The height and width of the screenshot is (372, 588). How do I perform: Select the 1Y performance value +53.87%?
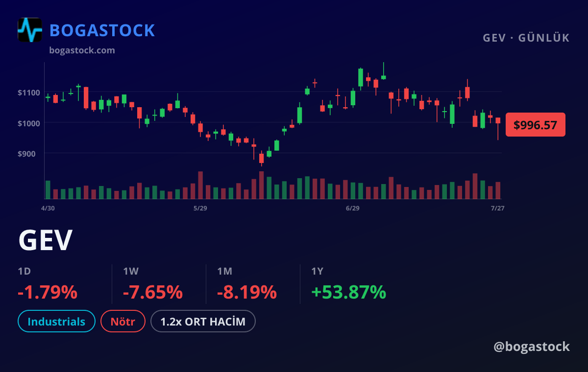349,292
